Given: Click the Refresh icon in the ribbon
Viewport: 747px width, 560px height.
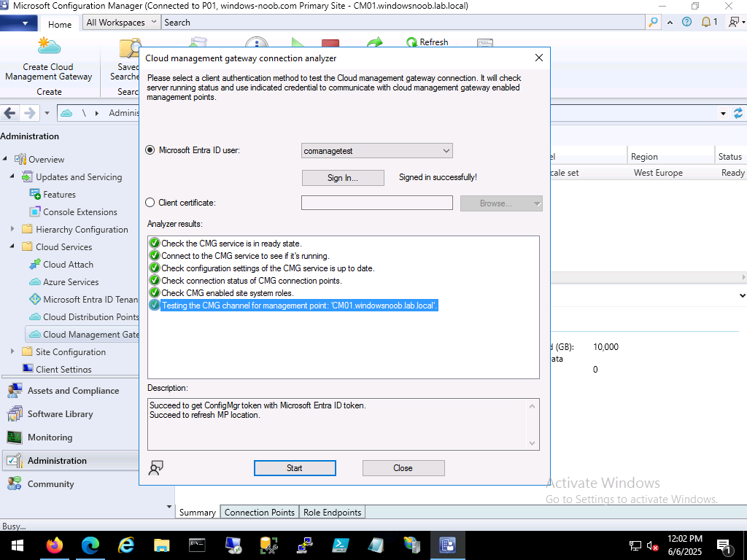Looking at the screenshot, I should pyautogui.click(x=411, y=42).
